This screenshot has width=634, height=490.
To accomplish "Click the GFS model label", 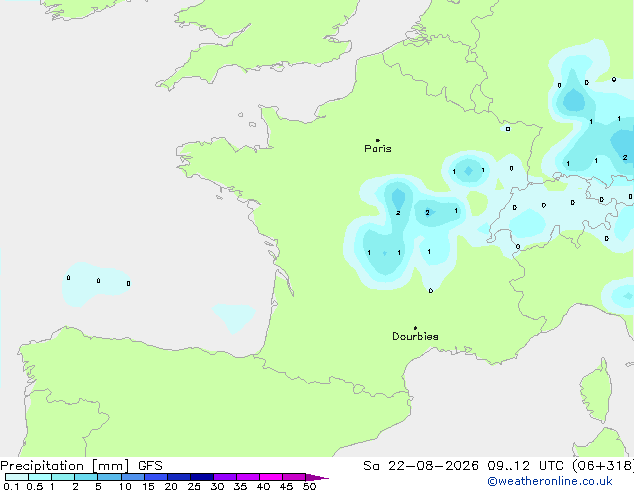I will (x=150, y=466).
